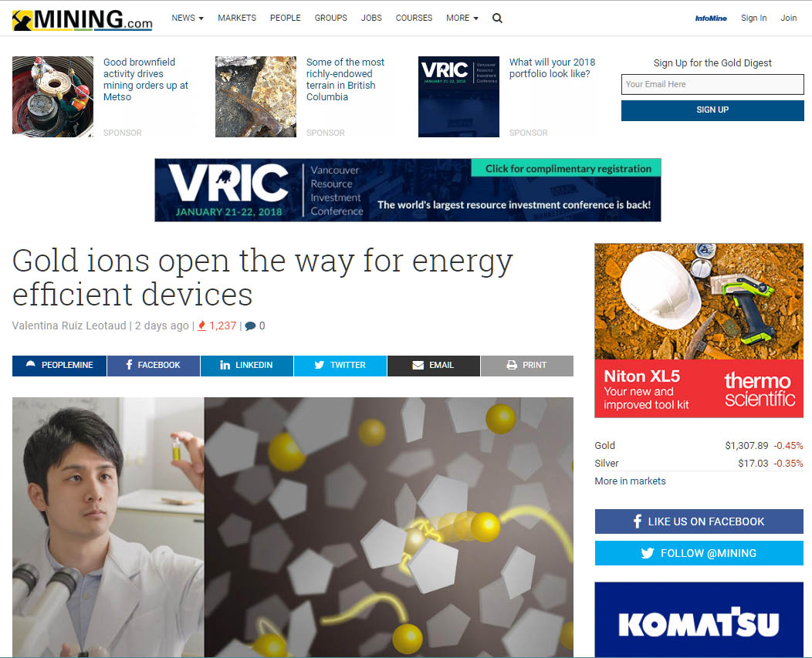The height and width of the screenshot is (658, 812).
Task: Send article by Email button
Action: [x=434, y=366]
